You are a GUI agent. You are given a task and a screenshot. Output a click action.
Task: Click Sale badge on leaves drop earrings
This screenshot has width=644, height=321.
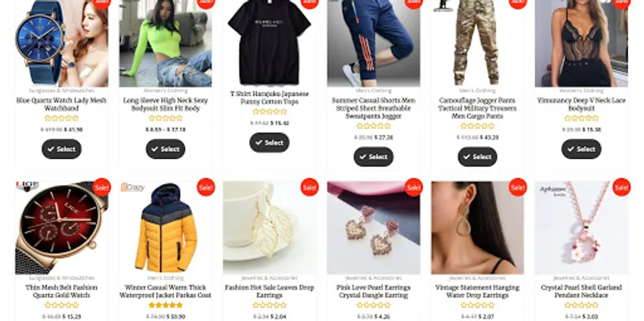pyautogui.click(x=310, y=188)
